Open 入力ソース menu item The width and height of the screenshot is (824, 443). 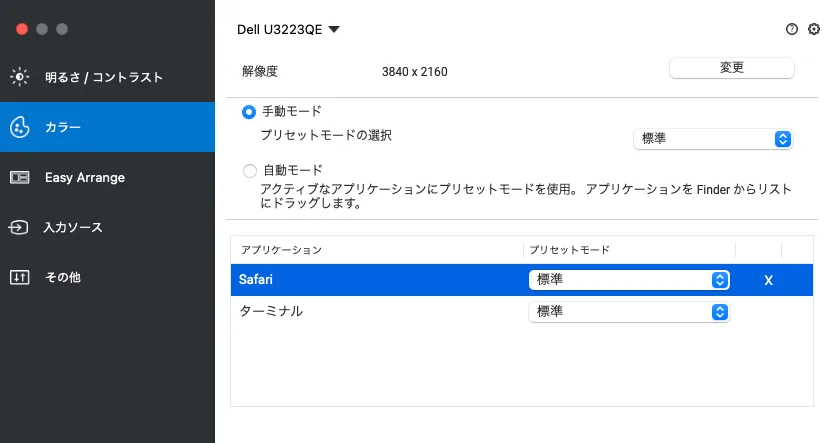tap(107, 228)
